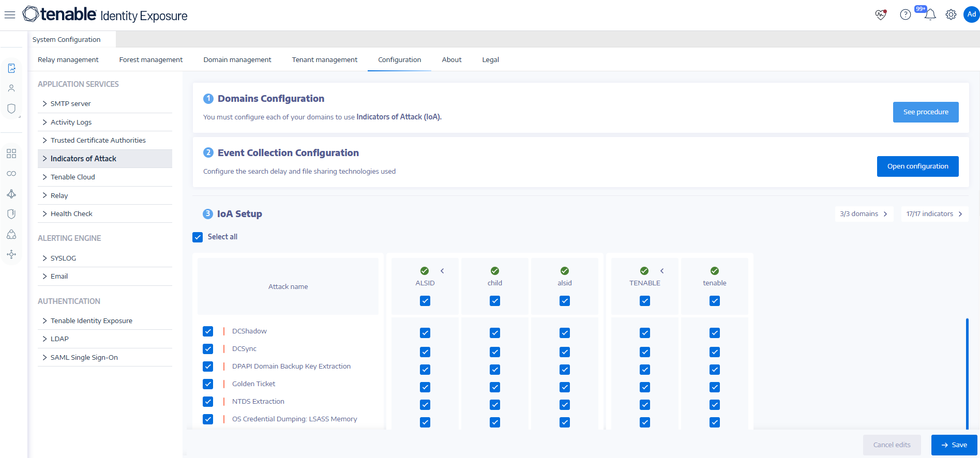The width and height of the screenshot is (980, 458).
Task: Click the See procedure button
Action: coord(925,112)
